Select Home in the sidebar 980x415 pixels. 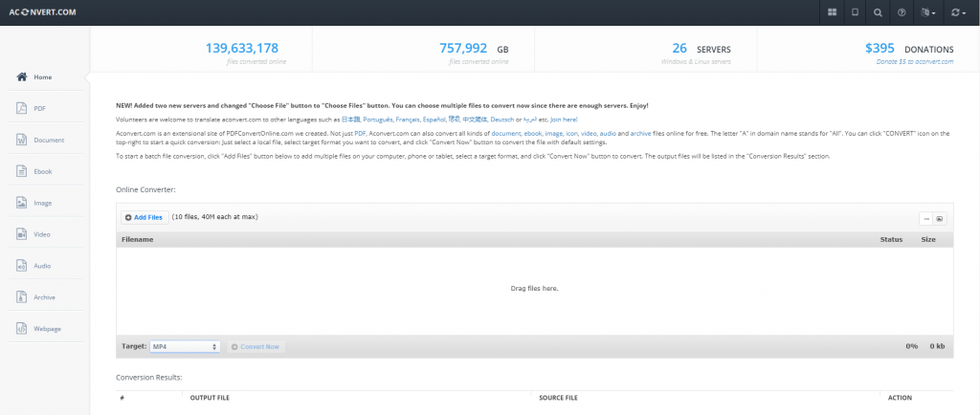(45, 77)
